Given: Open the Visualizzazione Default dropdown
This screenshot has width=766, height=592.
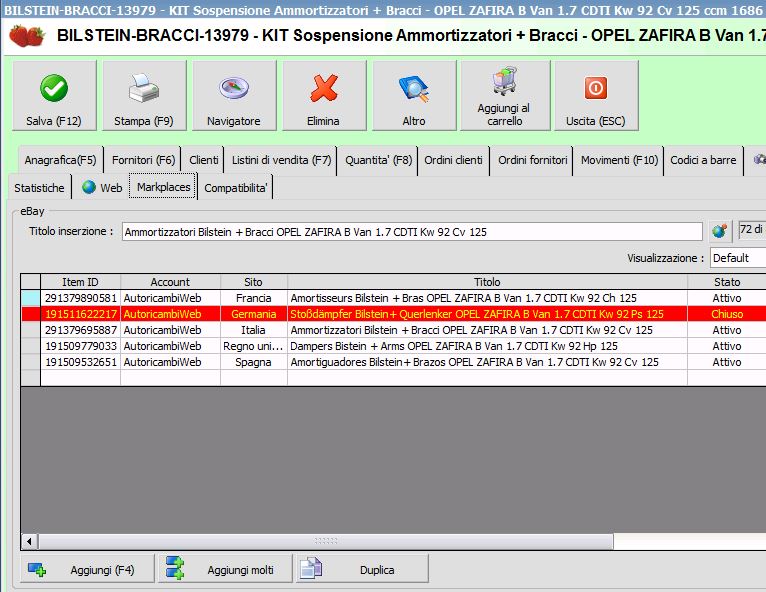Looking at the screenshot, I should click(x=738, y=258).
